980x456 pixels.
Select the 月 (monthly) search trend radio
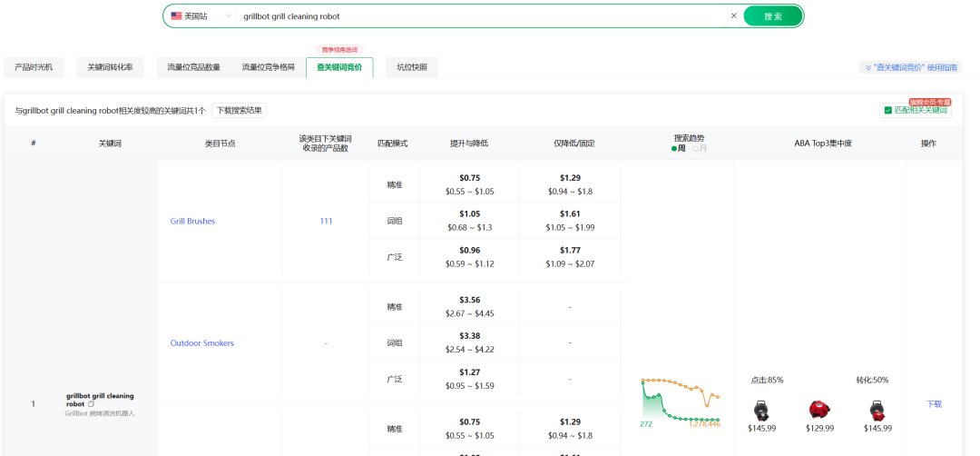(x=696, y=148)
